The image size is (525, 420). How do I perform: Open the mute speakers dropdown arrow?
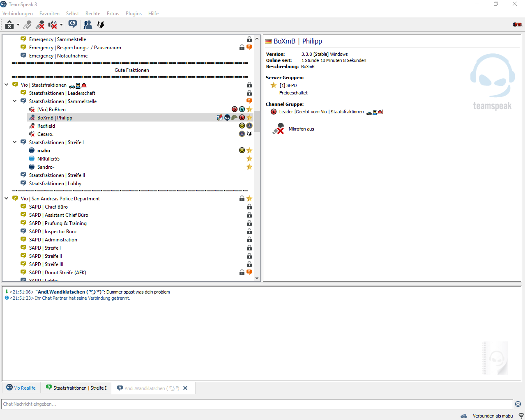62,25
